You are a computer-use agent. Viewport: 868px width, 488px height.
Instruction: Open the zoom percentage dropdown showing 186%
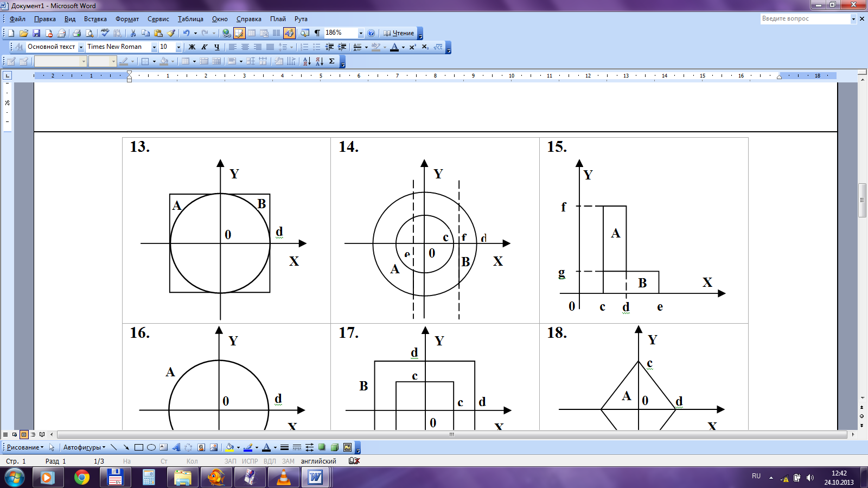[361, 33]
